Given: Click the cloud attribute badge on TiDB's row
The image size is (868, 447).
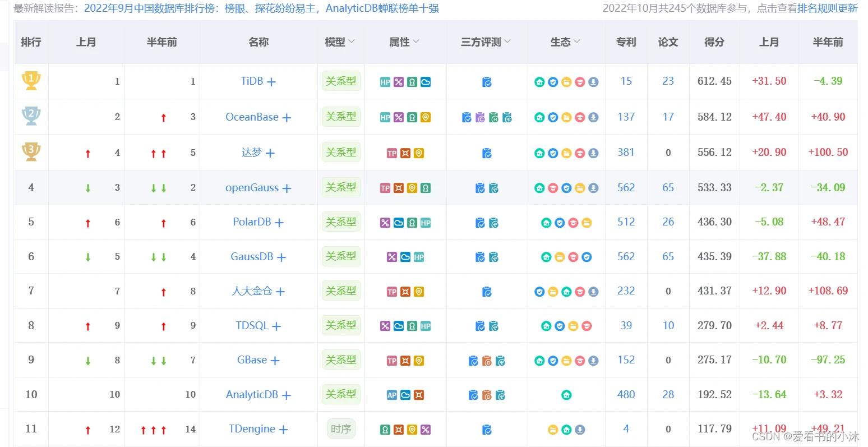Looking at the screenshot, I should click(x=426, y=81).
